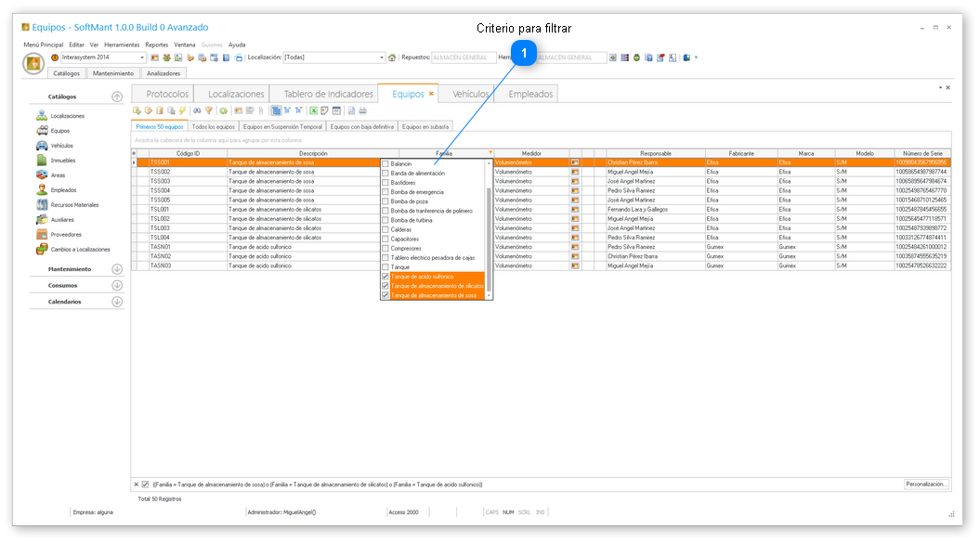Open the Localización dropdown

click(381, 58)
